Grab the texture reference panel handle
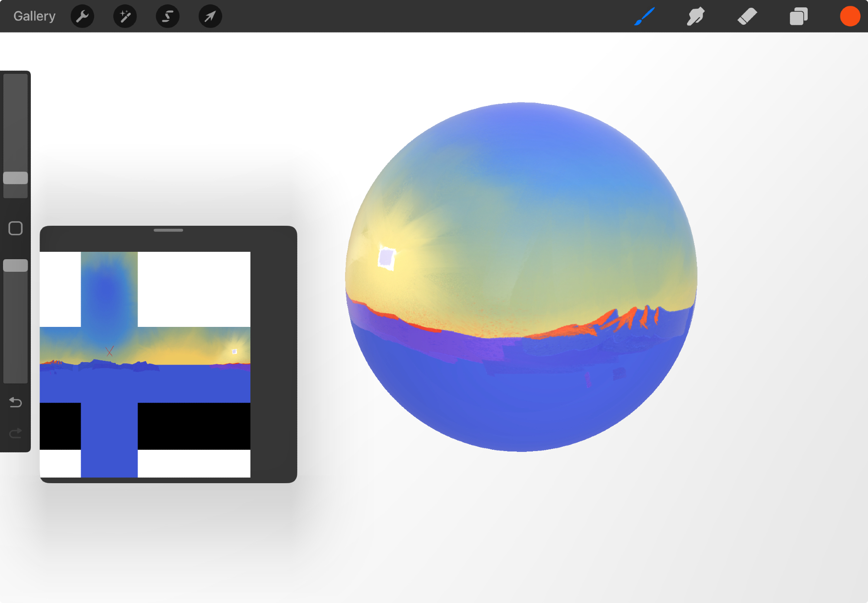The width and height of the screenshot is (868, 603). pos(168,231)
